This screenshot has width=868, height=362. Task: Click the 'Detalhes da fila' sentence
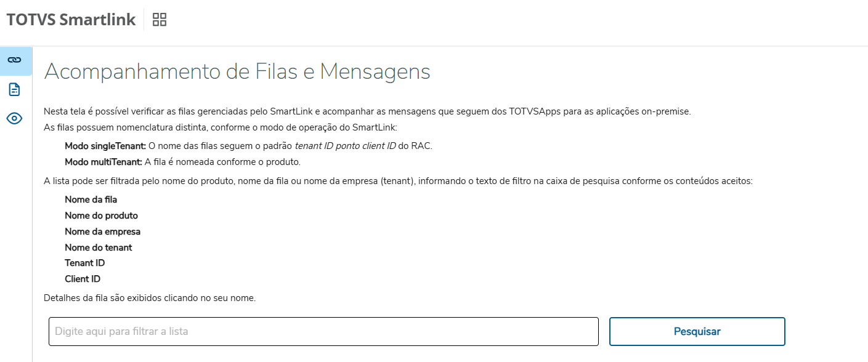[150, 298]
